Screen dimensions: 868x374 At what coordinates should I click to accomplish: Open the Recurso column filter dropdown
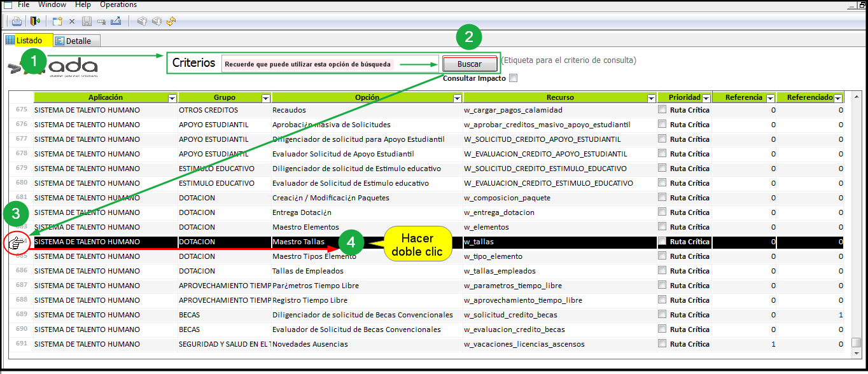651,98
